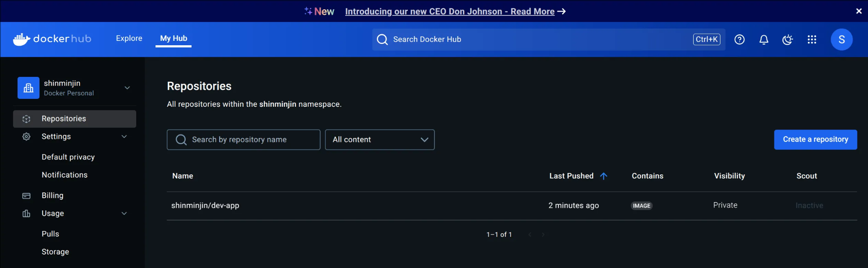Open Repositories in the sidebar
The height and width of the screenshot is (268, 868).
pyautogui.click(x=75, y=119)
